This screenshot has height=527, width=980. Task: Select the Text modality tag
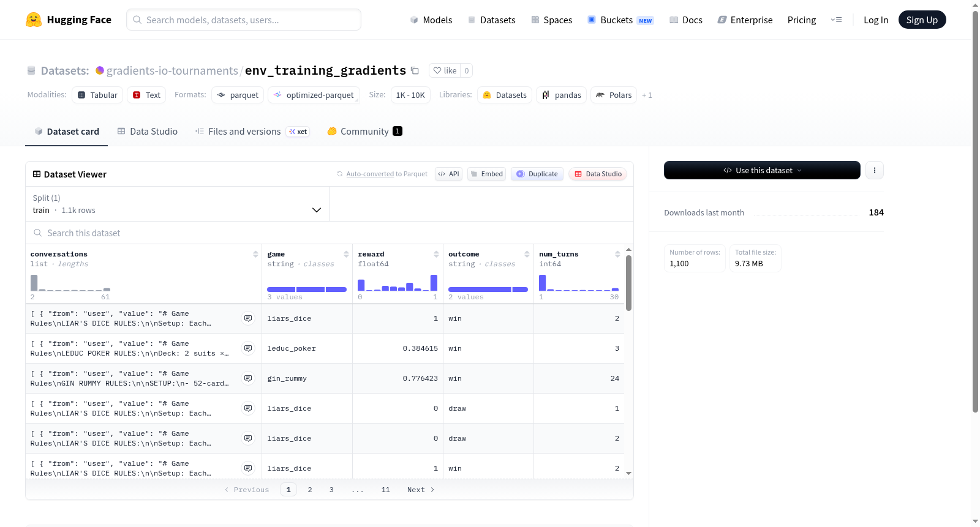pyautogui.click(x=146, y=95)
